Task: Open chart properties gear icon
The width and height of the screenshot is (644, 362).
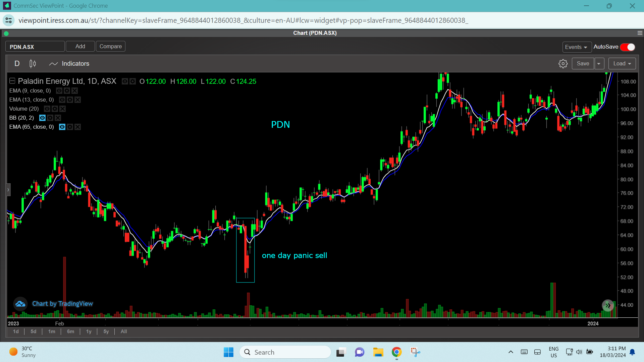Action: pos(563,64)
